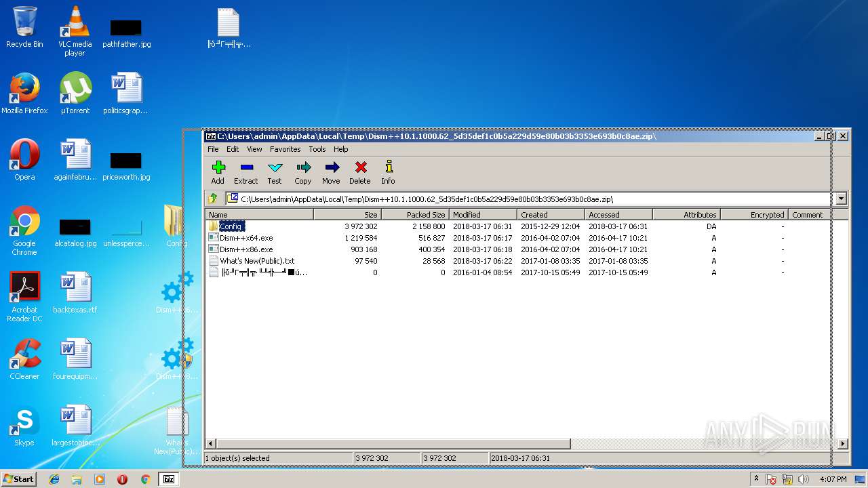Sort by the Accessed column header
868x488 pixels.
point(618,215)
